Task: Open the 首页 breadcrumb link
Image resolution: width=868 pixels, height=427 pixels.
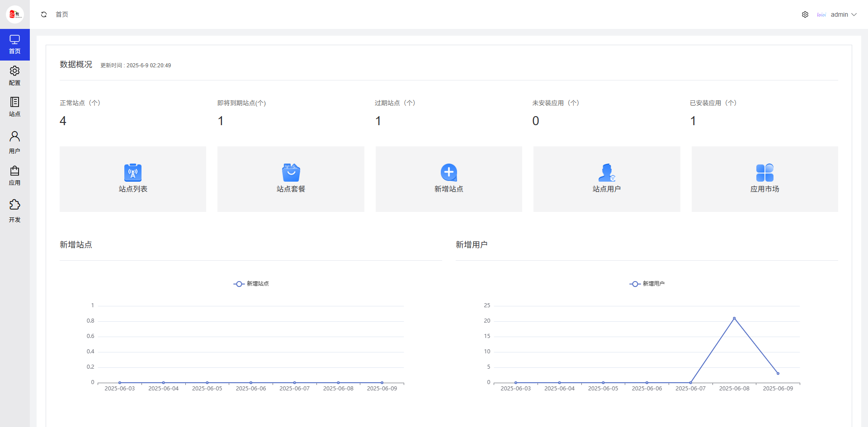Action: 62,14
